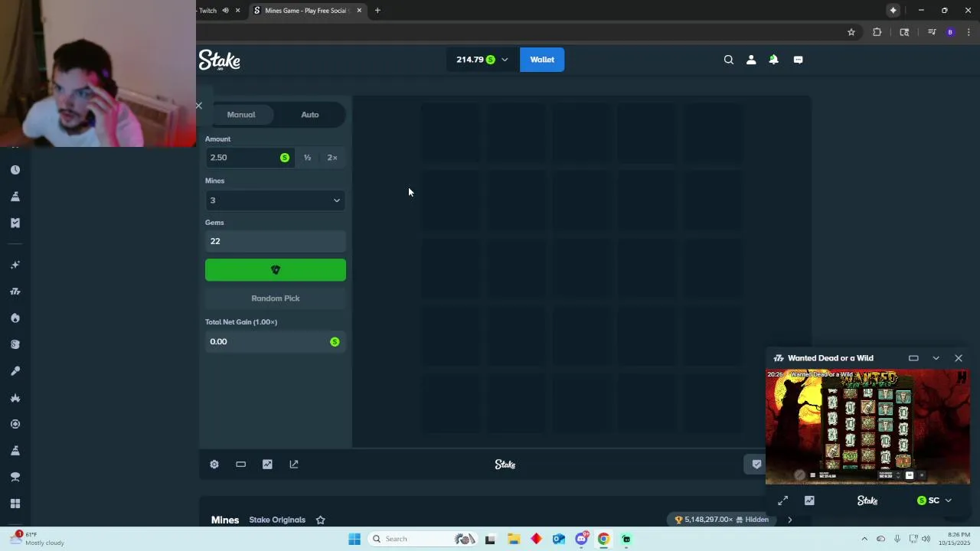Open Chrome extensions puzzle icon

(x=877, y=32)
